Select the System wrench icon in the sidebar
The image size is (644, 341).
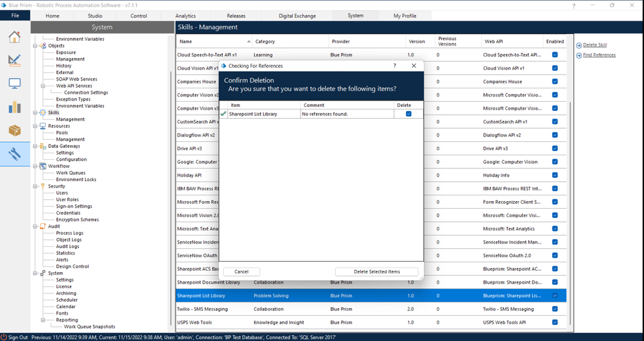coord(14,154)
